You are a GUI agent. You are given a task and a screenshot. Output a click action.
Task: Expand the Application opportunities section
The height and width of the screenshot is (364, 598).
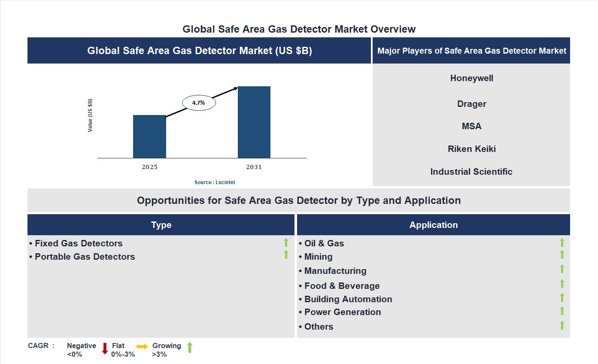(x=434, y=224)
